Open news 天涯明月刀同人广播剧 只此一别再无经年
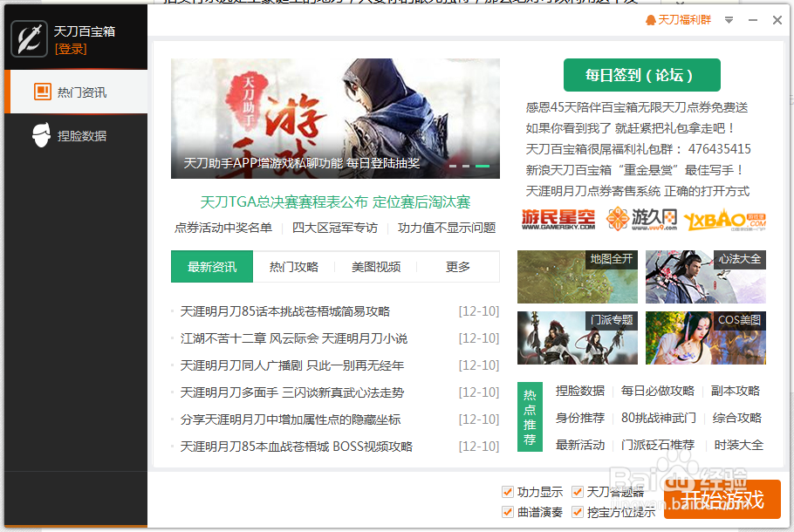 292,365
